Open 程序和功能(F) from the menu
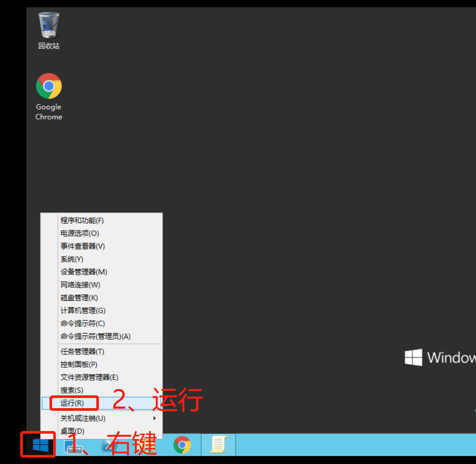 pyautogui.click(x=82, y=220)
